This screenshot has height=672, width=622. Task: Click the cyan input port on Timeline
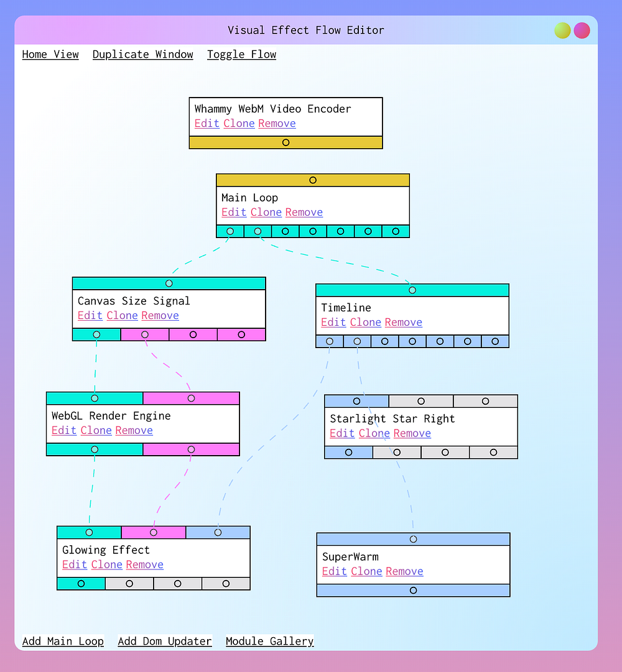(x=412, y=289)
